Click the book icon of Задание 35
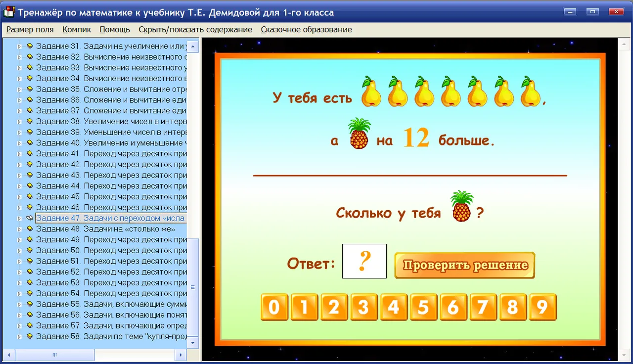 (30, 89)
